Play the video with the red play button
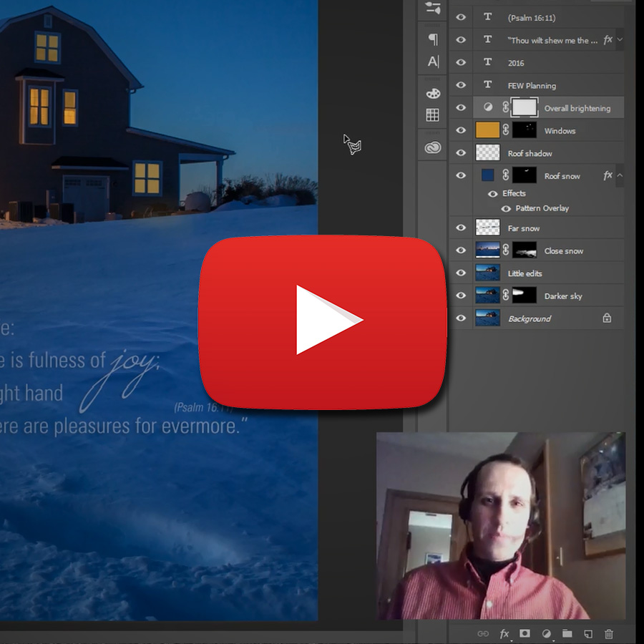This screenshot has height=644, width=644. tap(323, 323)
